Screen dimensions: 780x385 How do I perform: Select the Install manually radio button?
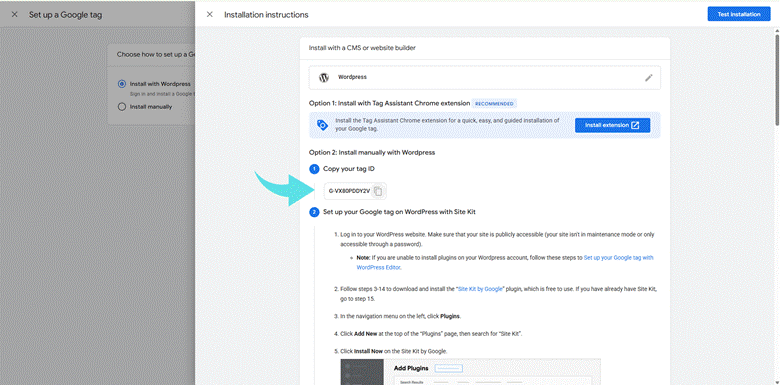click(x=122, y=106)
